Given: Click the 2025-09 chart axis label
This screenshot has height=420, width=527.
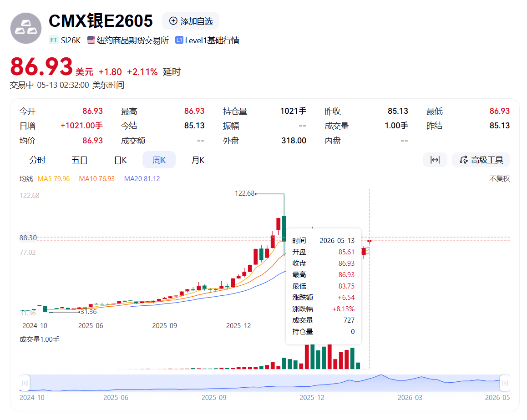Looking at the screenshot, I should (x=164, y=326).
